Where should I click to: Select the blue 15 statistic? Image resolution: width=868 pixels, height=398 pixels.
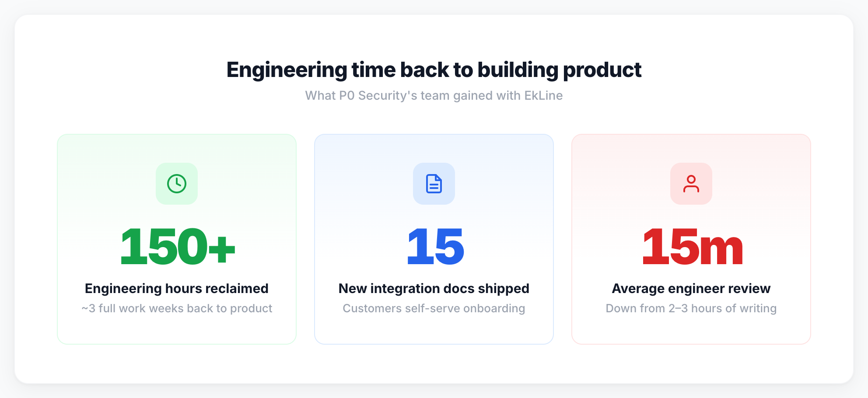[435, 247]
